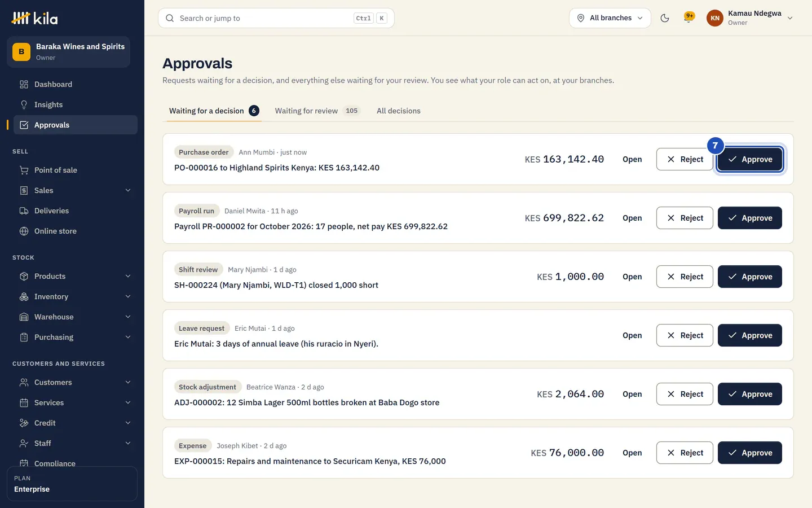Screen dimensions: 812x508
Task: Click the KN user avatar
Action: point(715,18)
